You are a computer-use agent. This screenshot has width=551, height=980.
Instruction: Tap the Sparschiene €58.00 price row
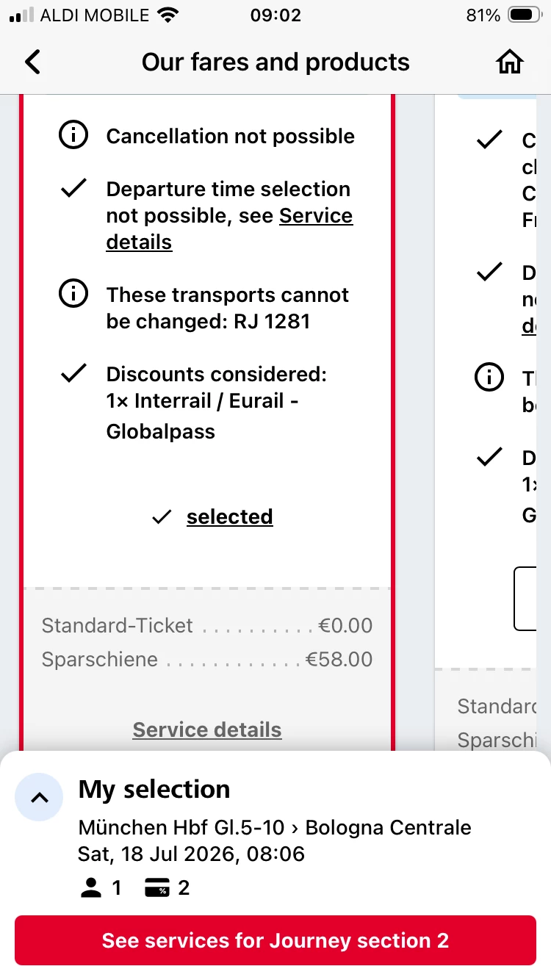(x=207, y=659)
